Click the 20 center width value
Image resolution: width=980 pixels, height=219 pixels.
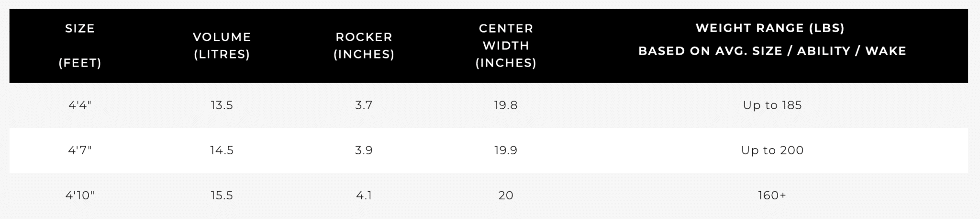click(x=506, y=195)
